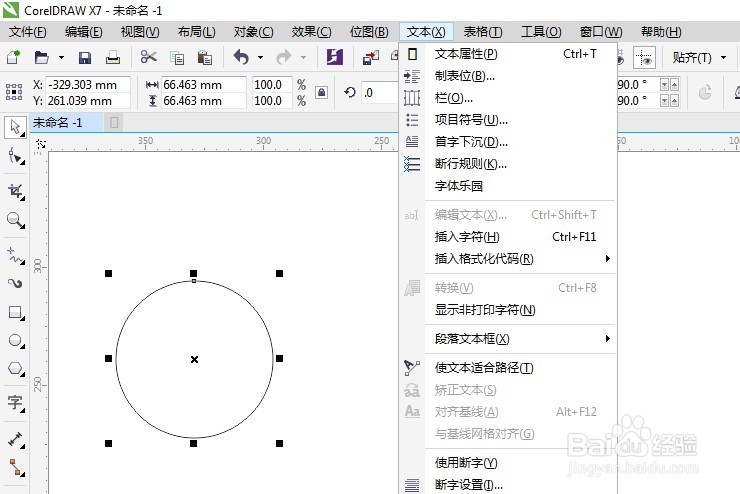Open the 帮助(H) menu
Viewport: 740px width, 494px height.
pyautogui.click(x=661, y=32)
